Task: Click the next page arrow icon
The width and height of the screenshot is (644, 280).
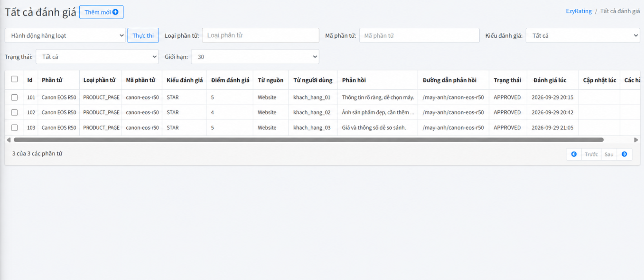Action: pyautogui.click(x=624, y=154)
